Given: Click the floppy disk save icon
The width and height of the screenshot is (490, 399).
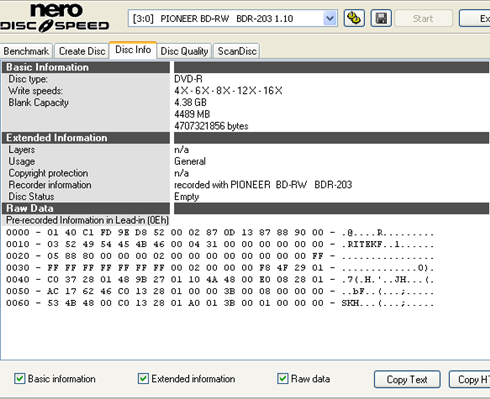Looking at the screenshot, I should coord(381,18).
